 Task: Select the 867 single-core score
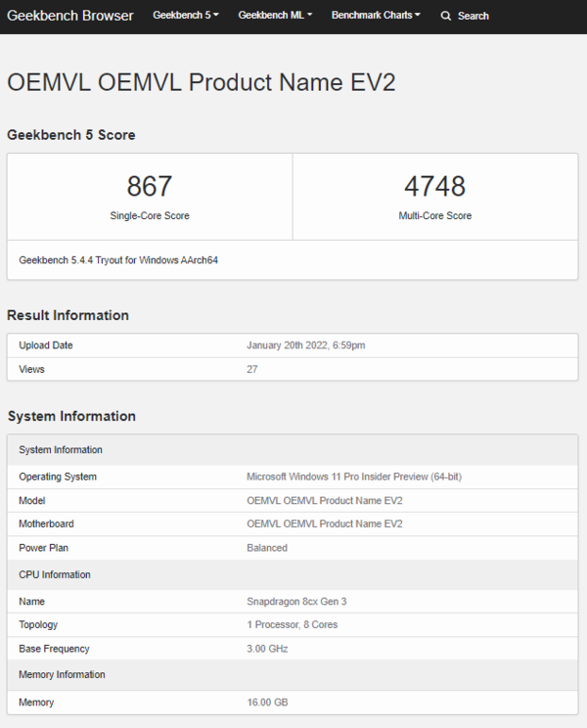pyautogui.click(x=150, y=186)
